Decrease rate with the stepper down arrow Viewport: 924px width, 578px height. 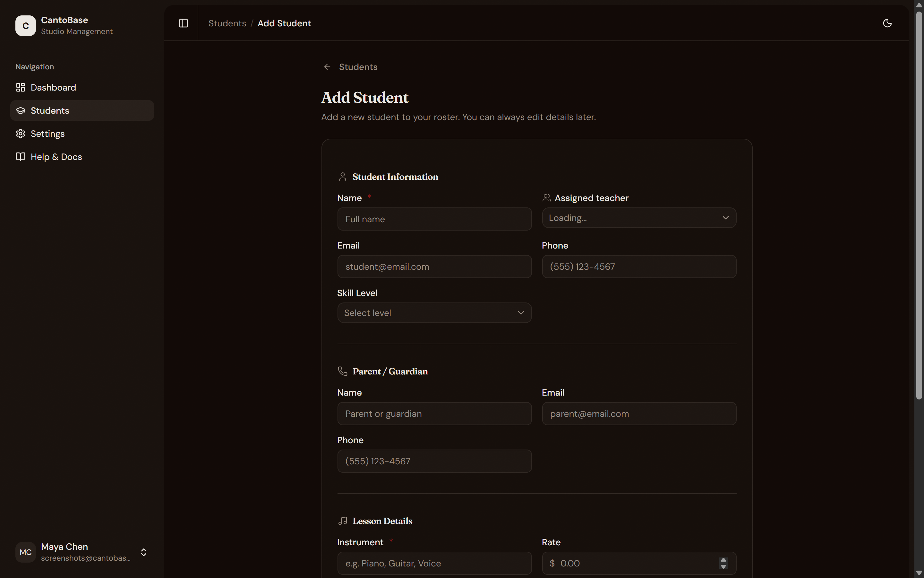click(723, 566)
